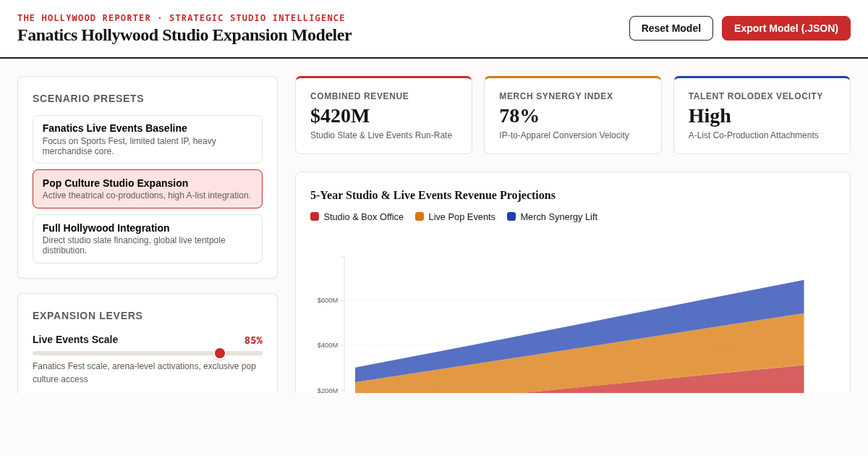Click the 5-Year Revenue Projections chart title

(433, 195)
